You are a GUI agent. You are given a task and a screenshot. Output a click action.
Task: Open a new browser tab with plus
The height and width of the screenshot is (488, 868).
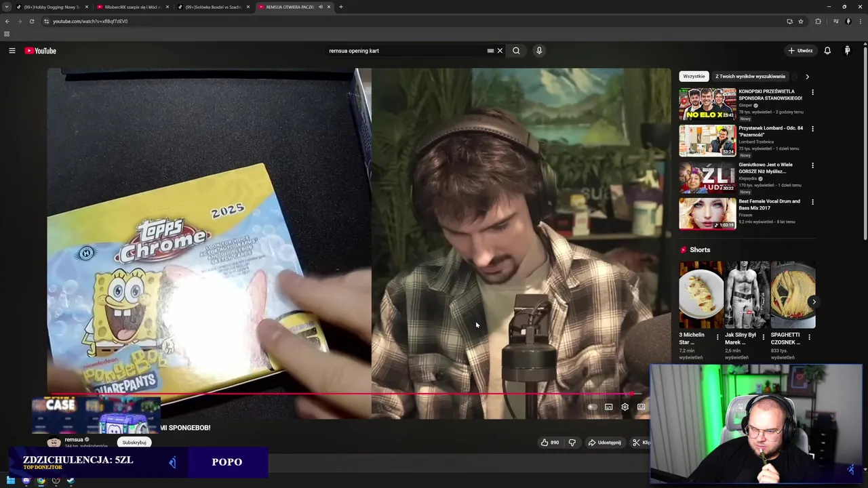[x=340, y=7]
